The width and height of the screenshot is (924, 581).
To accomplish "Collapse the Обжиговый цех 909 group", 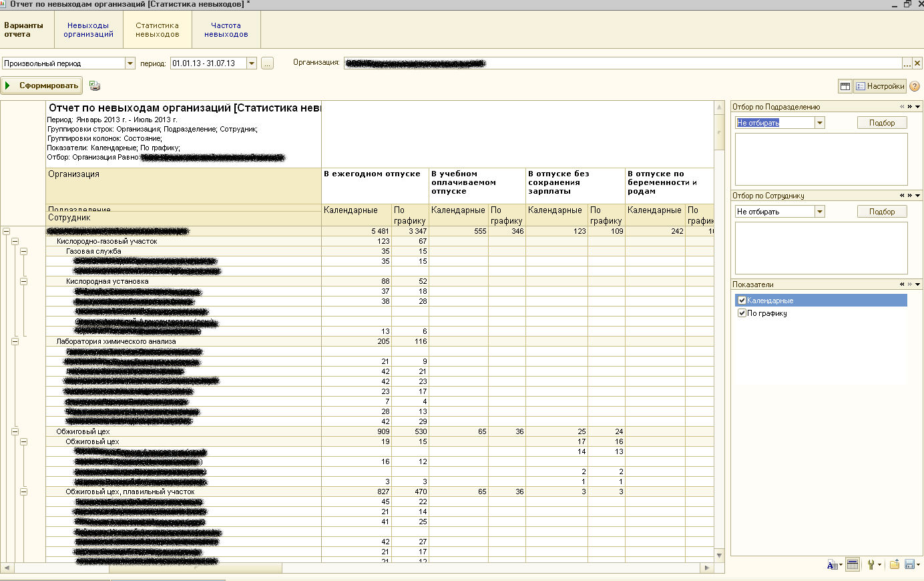I will tap(15, 431).
